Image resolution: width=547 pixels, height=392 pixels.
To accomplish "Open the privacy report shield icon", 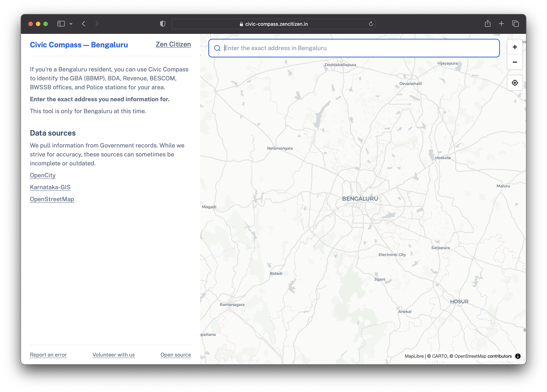I will (163, 24).
